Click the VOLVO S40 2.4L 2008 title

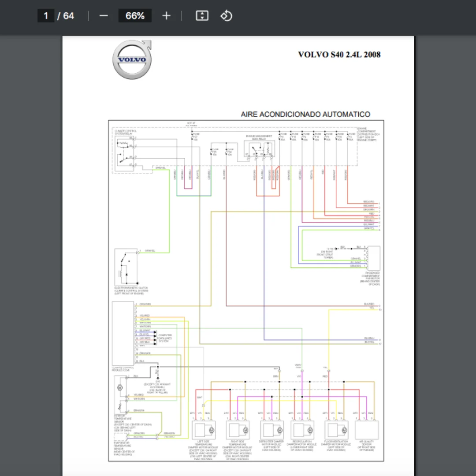[x=339, y=55]
